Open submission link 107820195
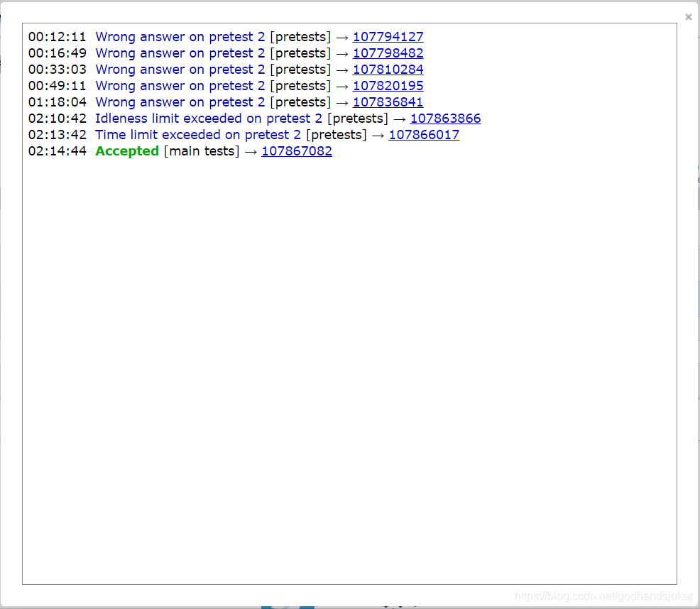 point(388,86)
